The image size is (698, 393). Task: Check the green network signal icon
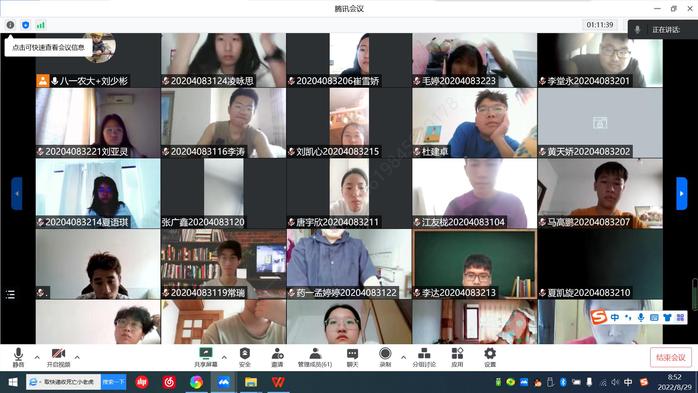point(41,25)
